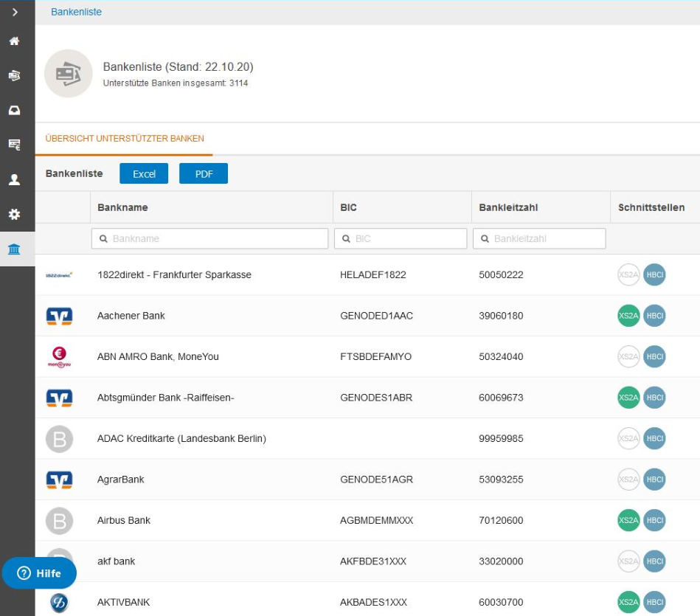Click HBCI badge for Abtsgmünder Bank
The width and height of the screenshot is (700, 616).
[x=654, y=398]
